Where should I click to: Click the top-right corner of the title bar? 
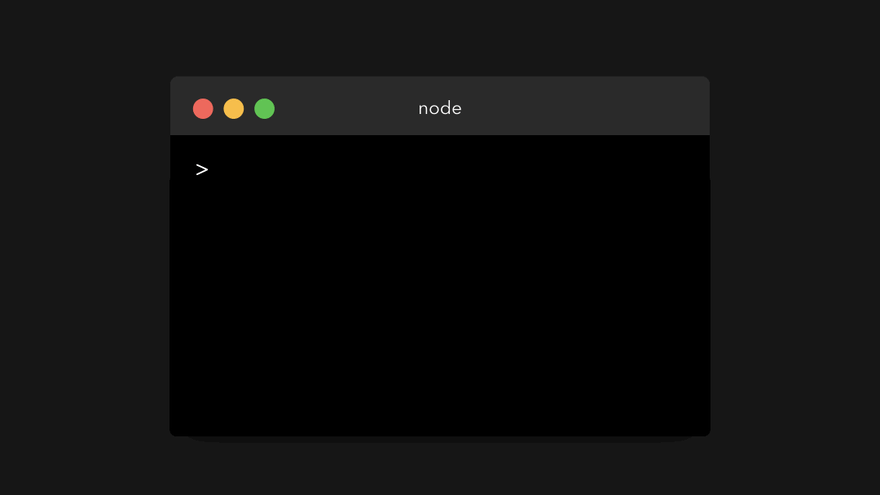pyautogui.click(x=704, y=82)
